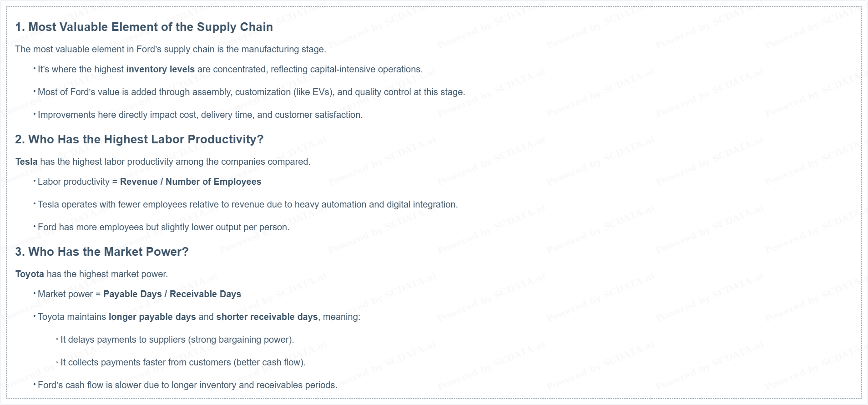Screen dimensions: 868x405
Task: Click the bold 'longer payable days' phrase
Action: tap(152, 317)
